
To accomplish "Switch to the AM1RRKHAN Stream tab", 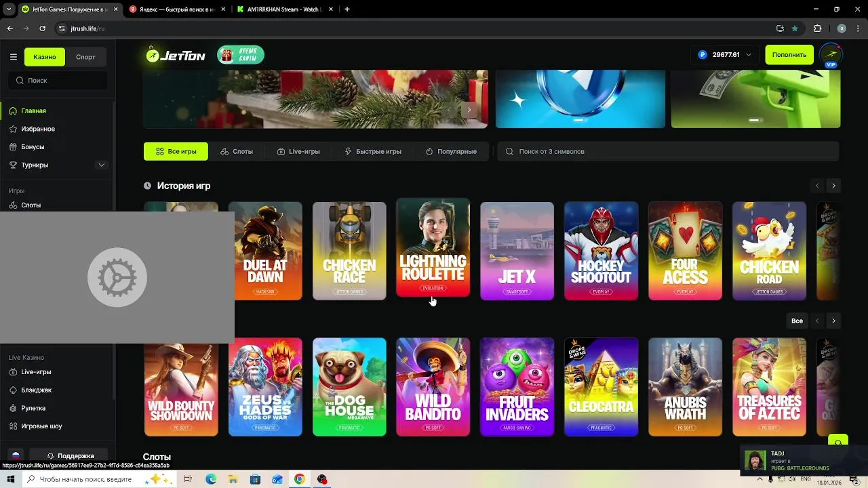I will click(285, 9).
